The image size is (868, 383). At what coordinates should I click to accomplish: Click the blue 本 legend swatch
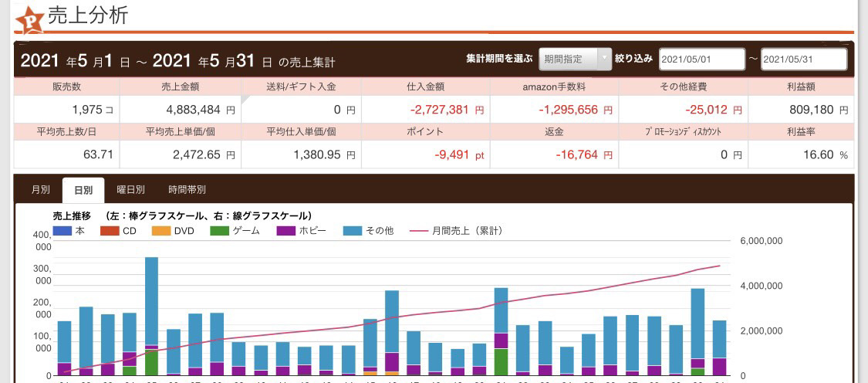(x=63, y=230)
